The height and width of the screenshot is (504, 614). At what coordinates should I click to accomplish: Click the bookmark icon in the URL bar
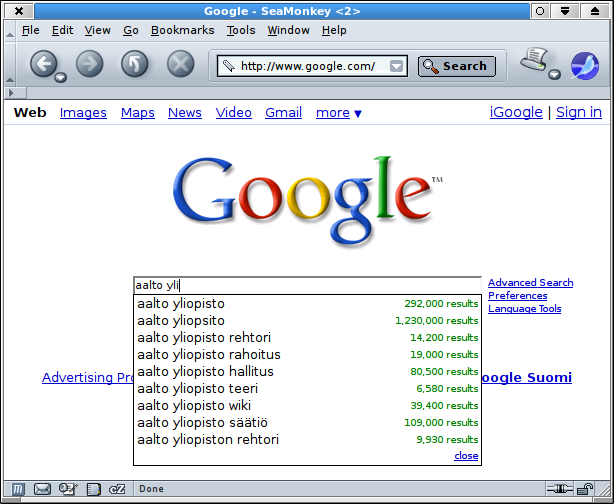[228, 66]
